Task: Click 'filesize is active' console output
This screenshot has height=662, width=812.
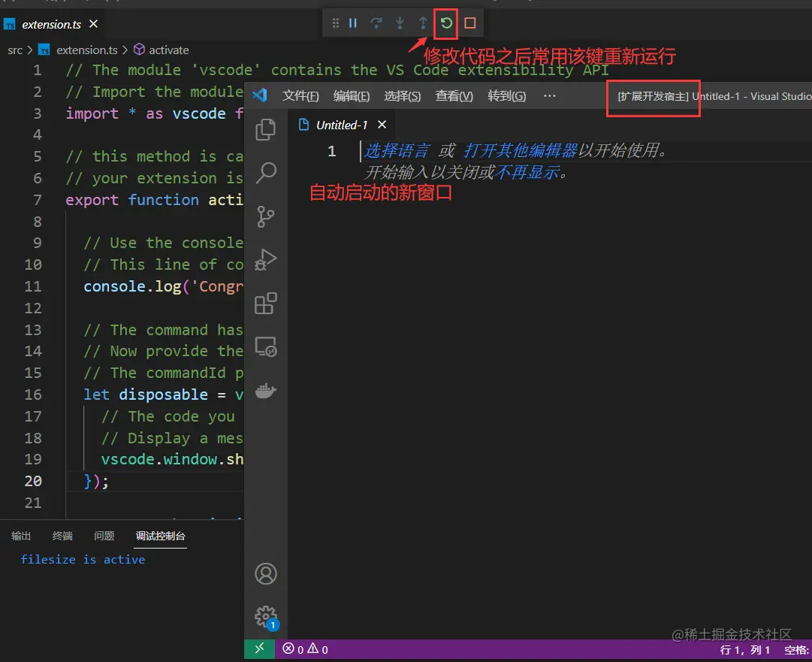Action: point(83,560)
